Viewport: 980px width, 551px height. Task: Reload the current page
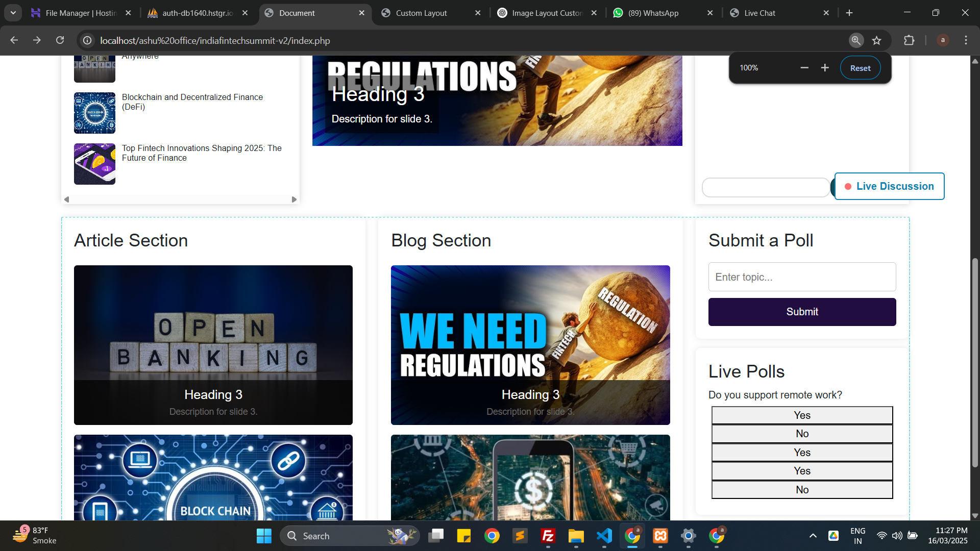pyautogui.click(x=60, y=40)
